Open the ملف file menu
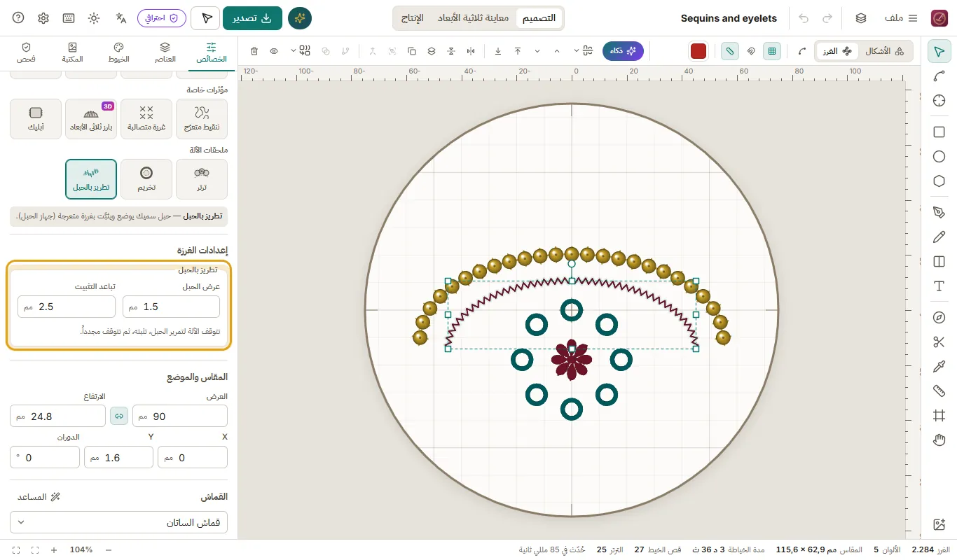This screenshot has width=957, height=560. click(x=901, y=18)
